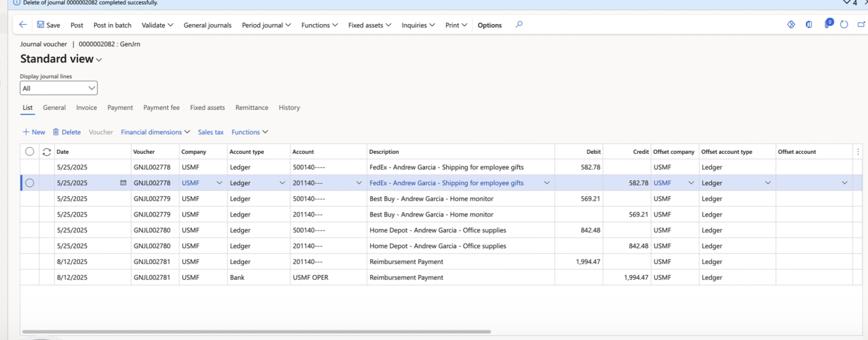
Task: Click the Post button
Action: click(x=77, y=25)
